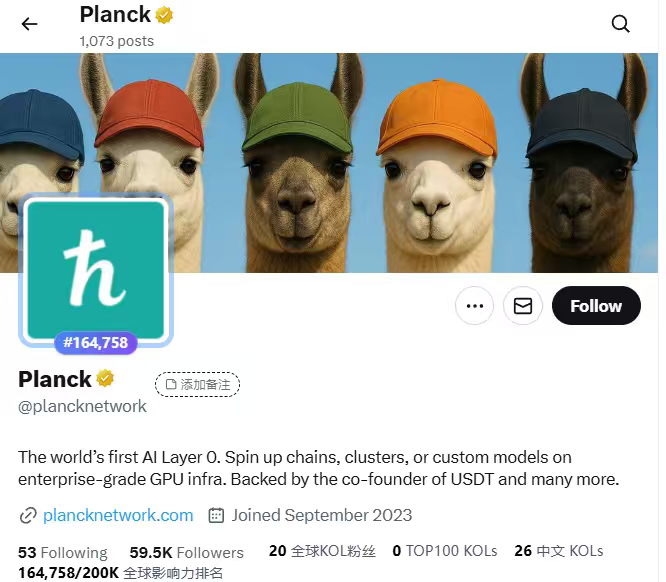Open plancknetwork.com website link

pyautogui.click(x=118, y=515)
